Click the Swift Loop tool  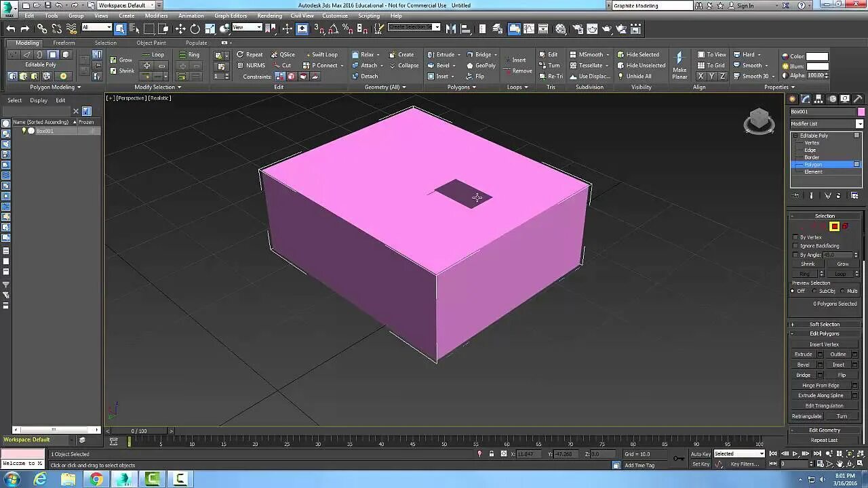320,54
